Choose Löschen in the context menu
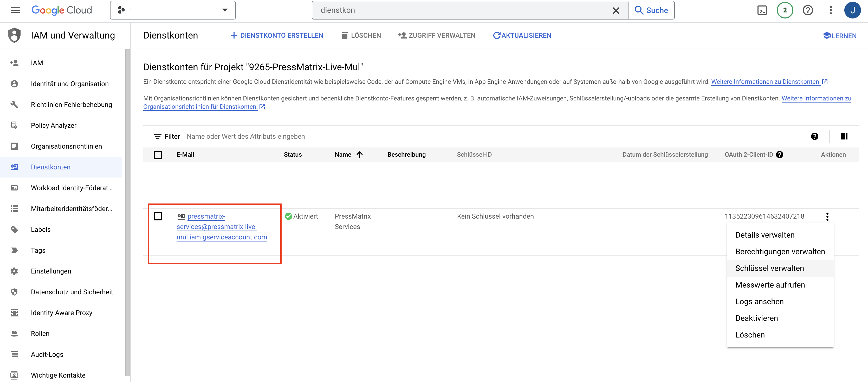 click(780, 335)
